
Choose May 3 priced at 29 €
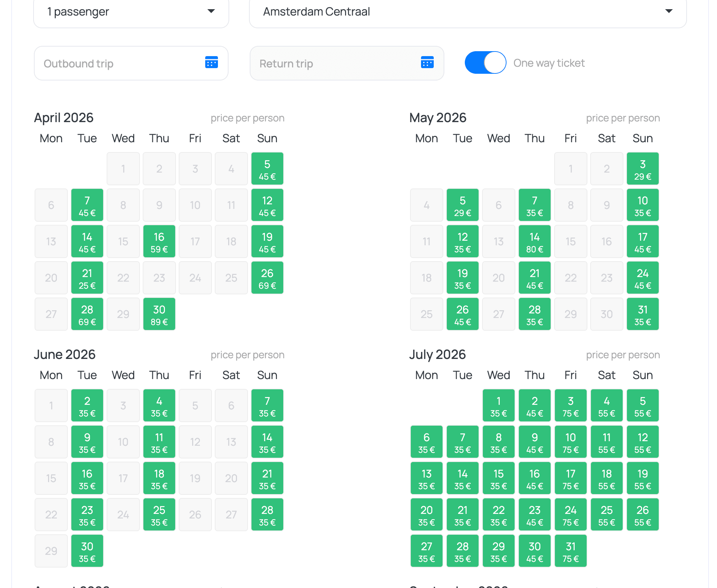(x=642, y=169)
